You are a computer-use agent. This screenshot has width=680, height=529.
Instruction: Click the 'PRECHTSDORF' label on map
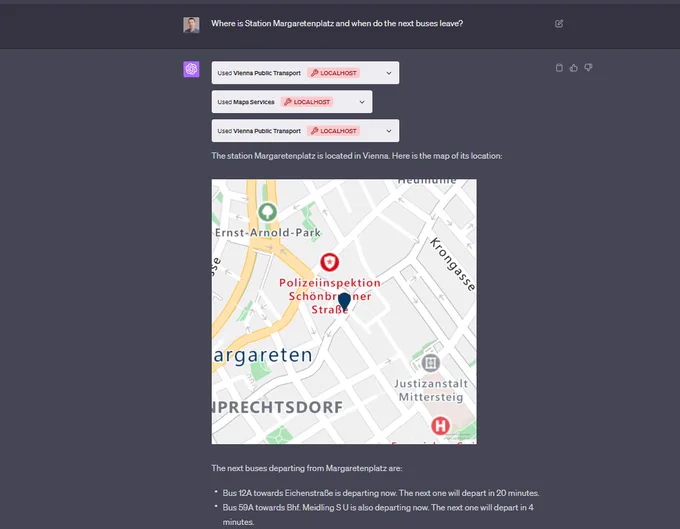click(x=278, y=407)
